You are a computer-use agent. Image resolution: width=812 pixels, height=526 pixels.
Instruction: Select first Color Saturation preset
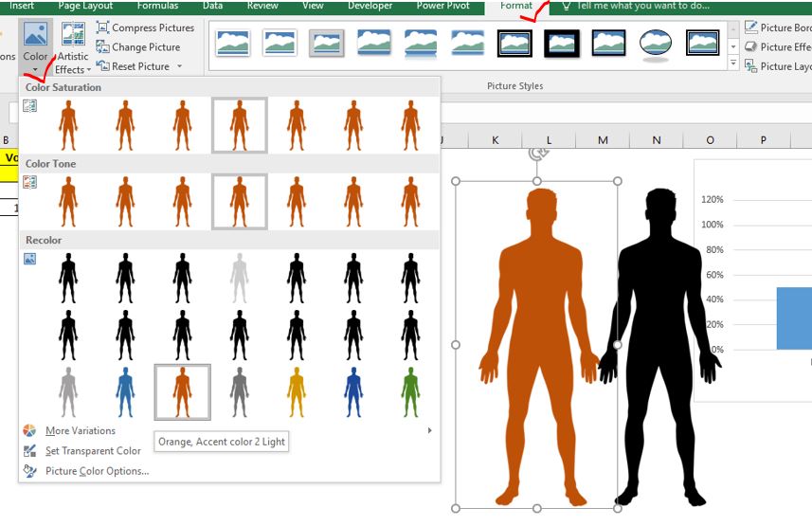coord(68,125)
